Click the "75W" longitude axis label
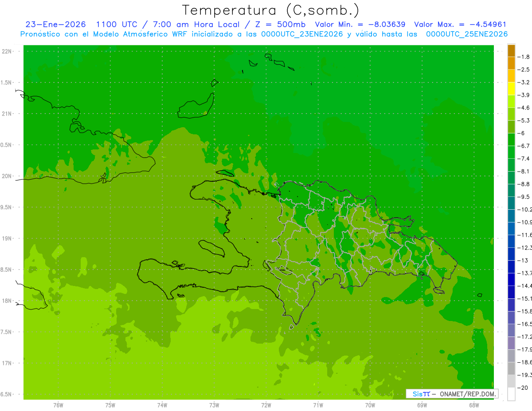The width and height of the screenshot is (532, 411). tap(110, 405)
